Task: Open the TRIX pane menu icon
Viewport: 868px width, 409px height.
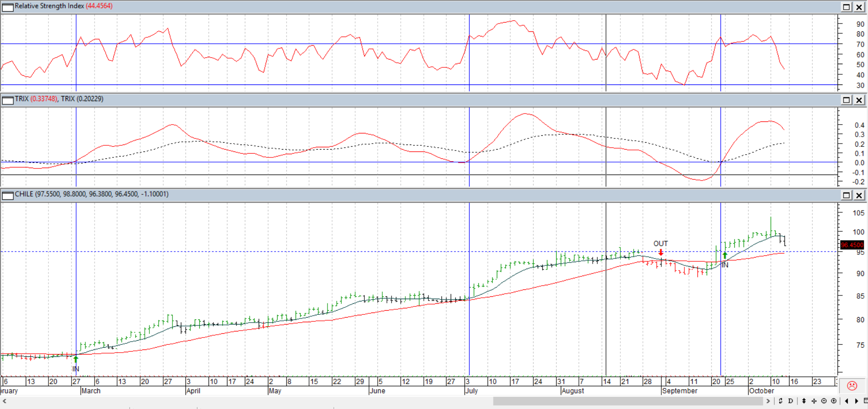Action: click(7, 100)
